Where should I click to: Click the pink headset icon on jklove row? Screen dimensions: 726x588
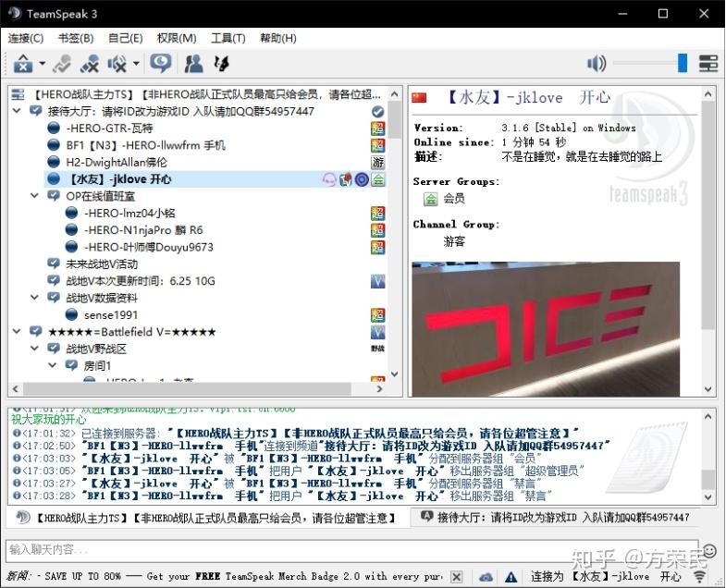tap(329, 179)
